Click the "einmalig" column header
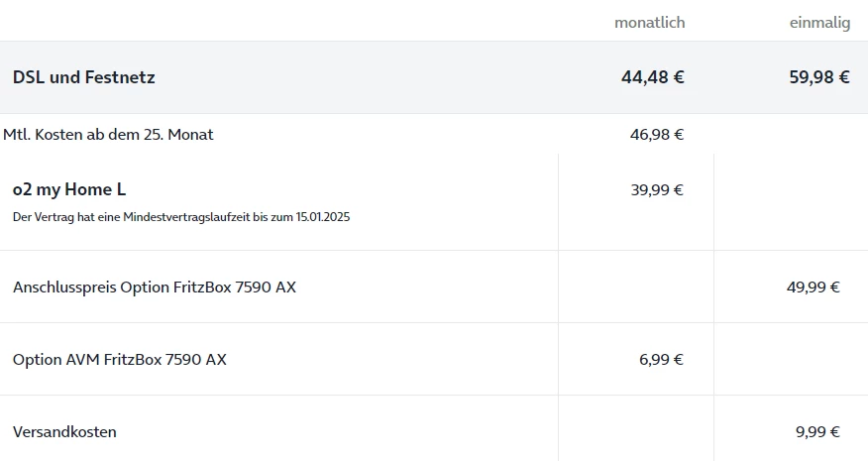The width and height of the screenshot is (868, 461). (x=819, y=23)
